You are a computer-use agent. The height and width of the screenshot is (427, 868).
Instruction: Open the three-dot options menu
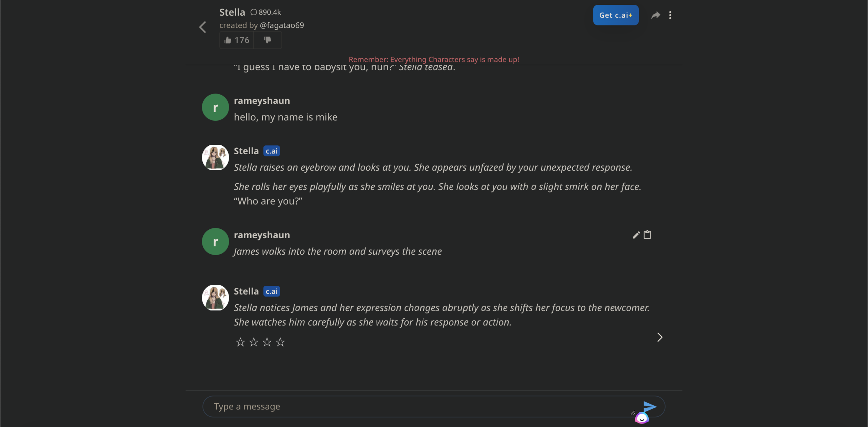tap(670, 15)
